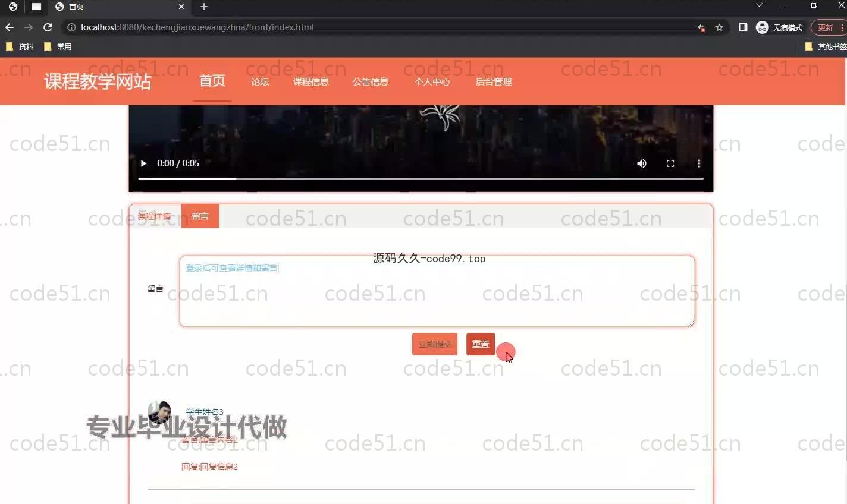Click the 重置 reset button
Image resolution: width=847 pixels, height=504 pixels.
point(481,344)
